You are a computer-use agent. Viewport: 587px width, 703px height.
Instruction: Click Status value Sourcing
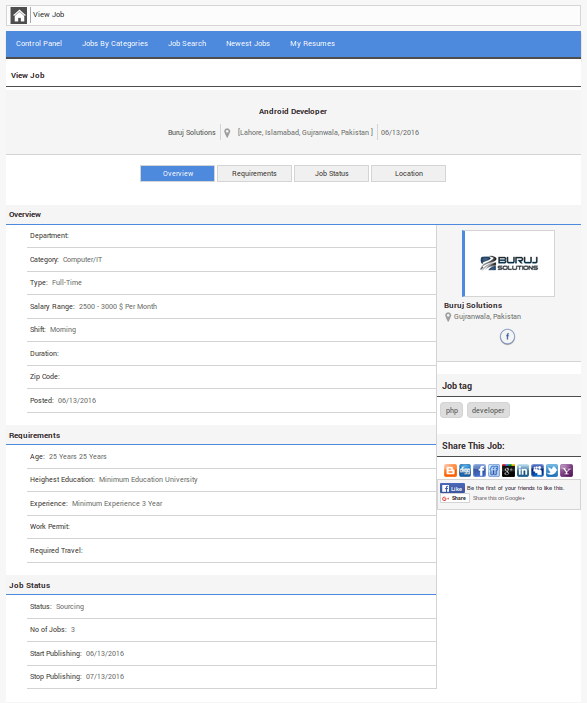[x=70, y=607]
